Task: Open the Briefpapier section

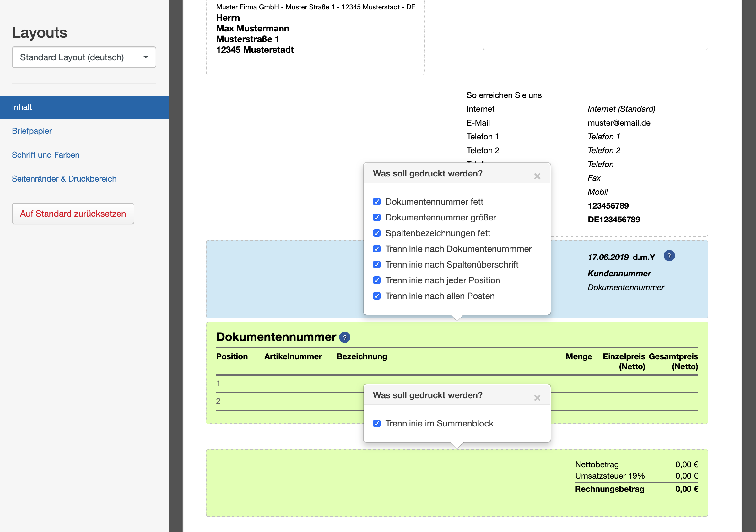Action: [x=32, y=131]
